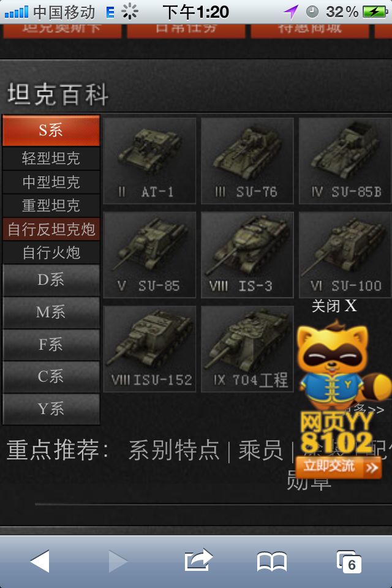The image size is (392, 588).
Task: Open the IS-3 tank thumbnail
Action: (247, 255)
